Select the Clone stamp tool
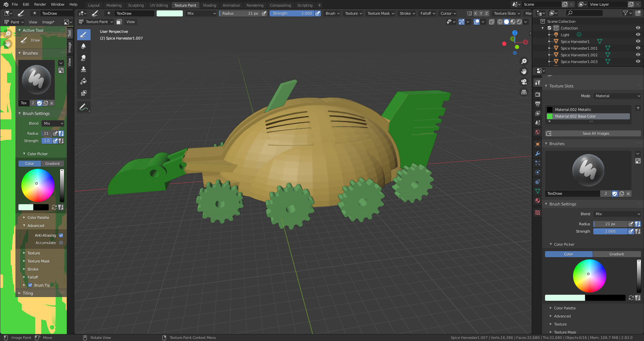This screenshot has width=644, height=341. click(84, 69)
